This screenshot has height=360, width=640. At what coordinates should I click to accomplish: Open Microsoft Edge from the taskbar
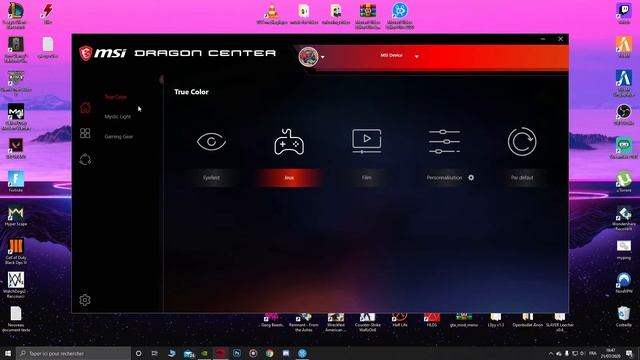coord(171,353)
